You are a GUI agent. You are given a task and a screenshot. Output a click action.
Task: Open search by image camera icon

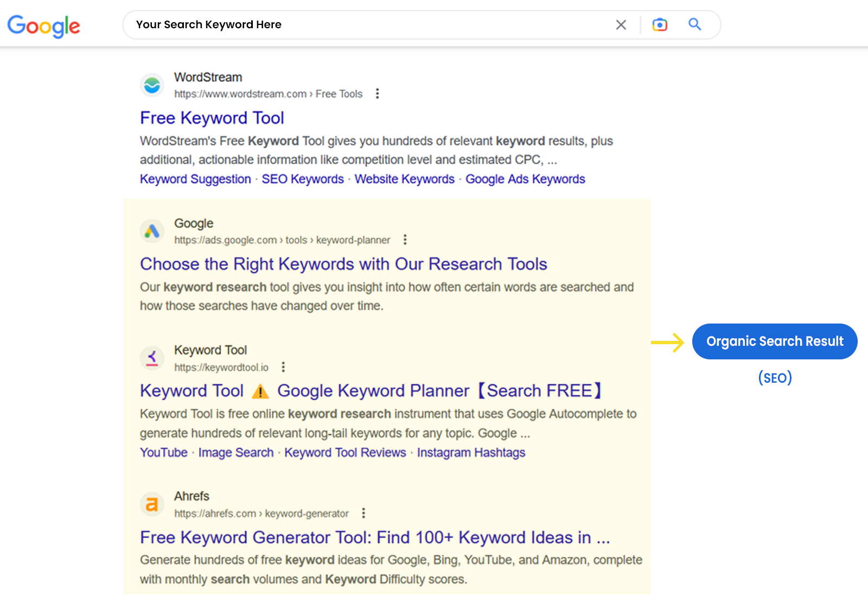point(660,25)
